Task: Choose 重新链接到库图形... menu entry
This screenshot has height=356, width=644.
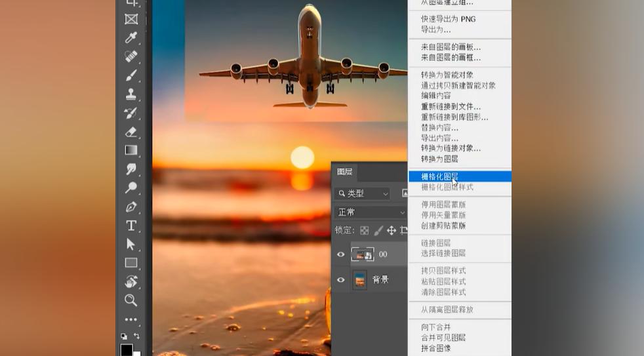Action: tap(454, 117)
